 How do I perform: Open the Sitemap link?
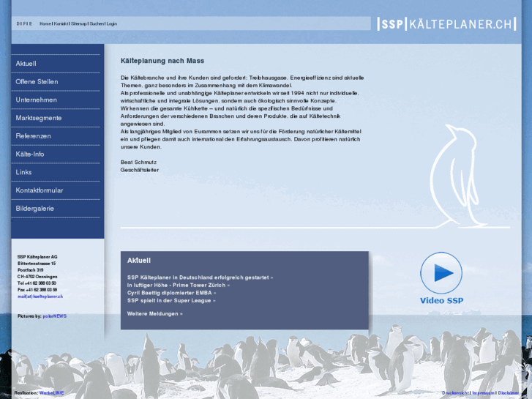79,23
